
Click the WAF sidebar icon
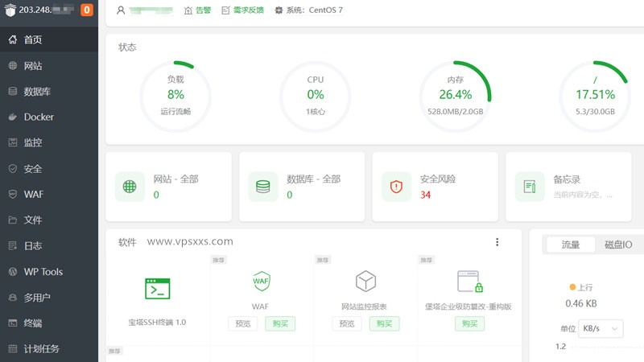(x=13, y=194)
